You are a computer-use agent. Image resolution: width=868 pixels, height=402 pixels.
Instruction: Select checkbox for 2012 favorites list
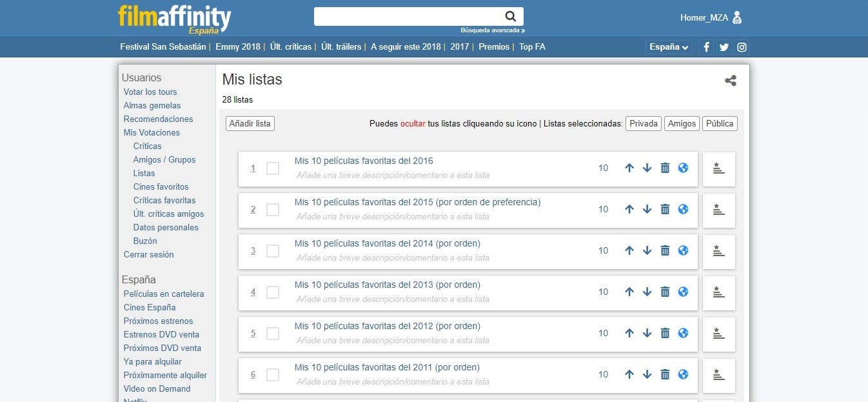tap(273, 334)
